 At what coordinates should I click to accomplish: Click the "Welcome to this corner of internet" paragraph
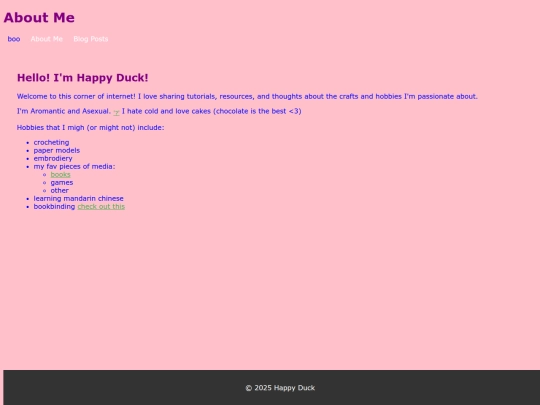pyautogui.click(x=247, y=96)
